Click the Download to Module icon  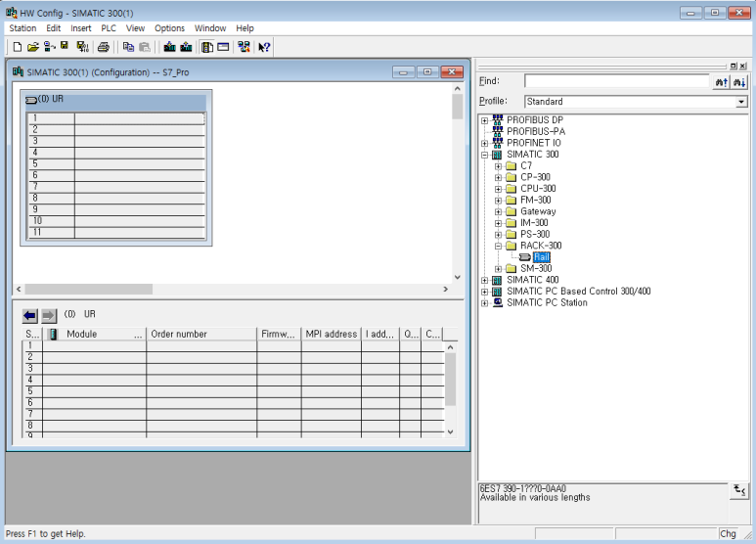170,47
